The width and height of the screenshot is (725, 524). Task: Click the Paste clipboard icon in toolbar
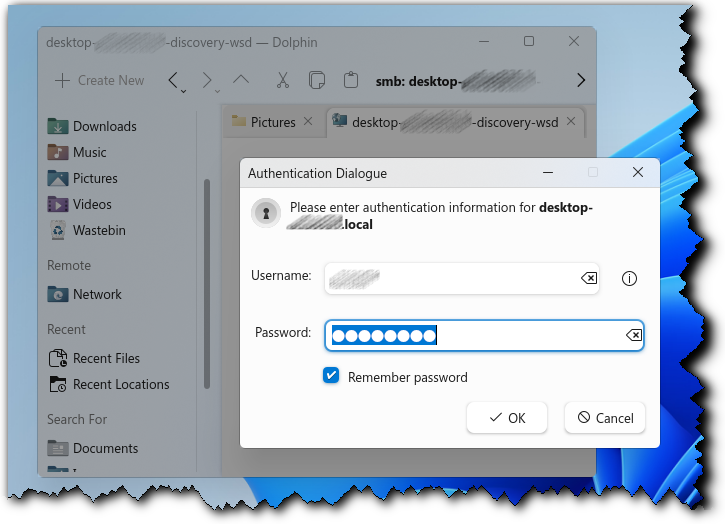(350, 80)
